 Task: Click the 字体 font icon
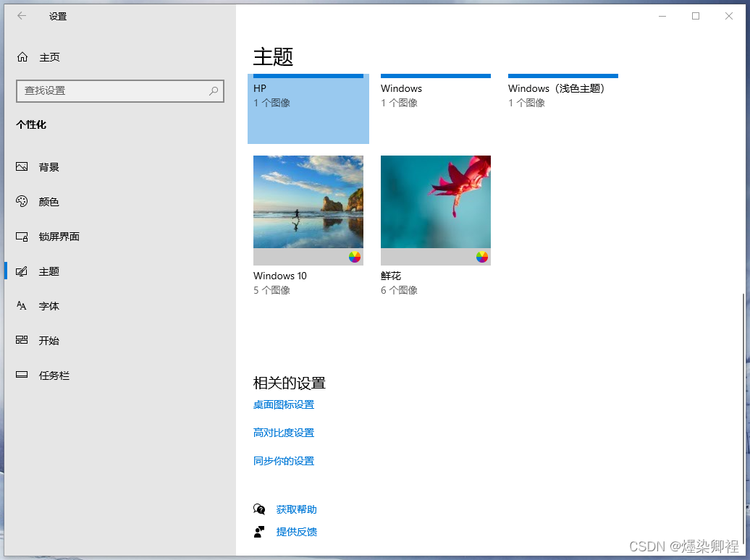[x=22, y=305]
